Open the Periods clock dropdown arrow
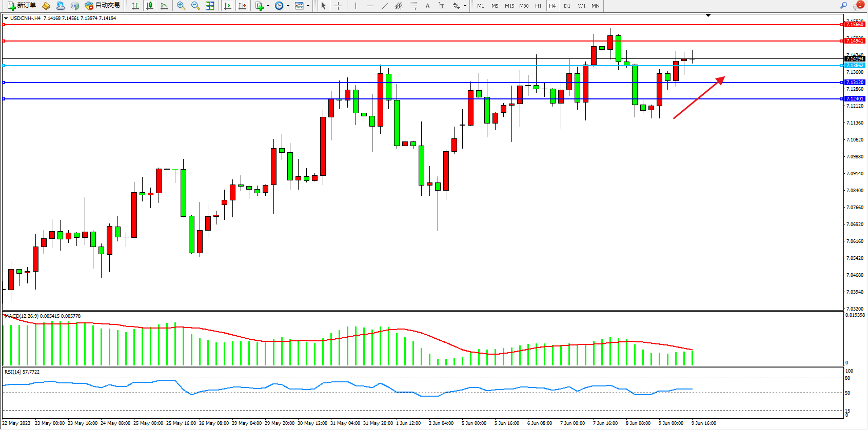 (288, 6)
